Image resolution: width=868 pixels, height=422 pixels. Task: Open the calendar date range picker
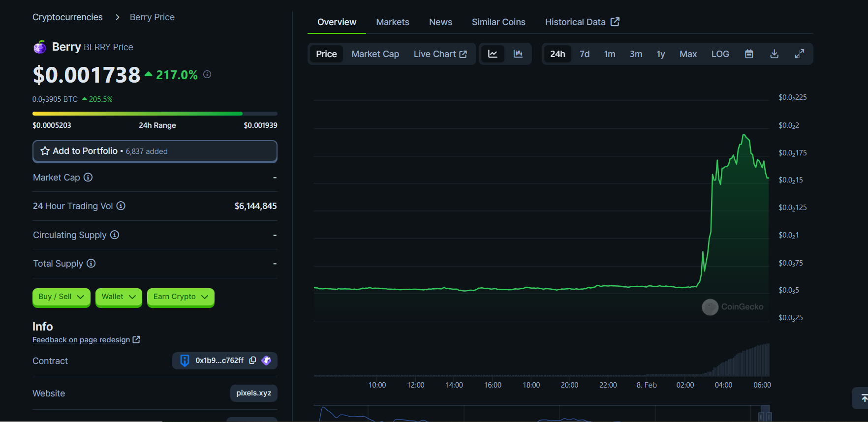(749, 54)
